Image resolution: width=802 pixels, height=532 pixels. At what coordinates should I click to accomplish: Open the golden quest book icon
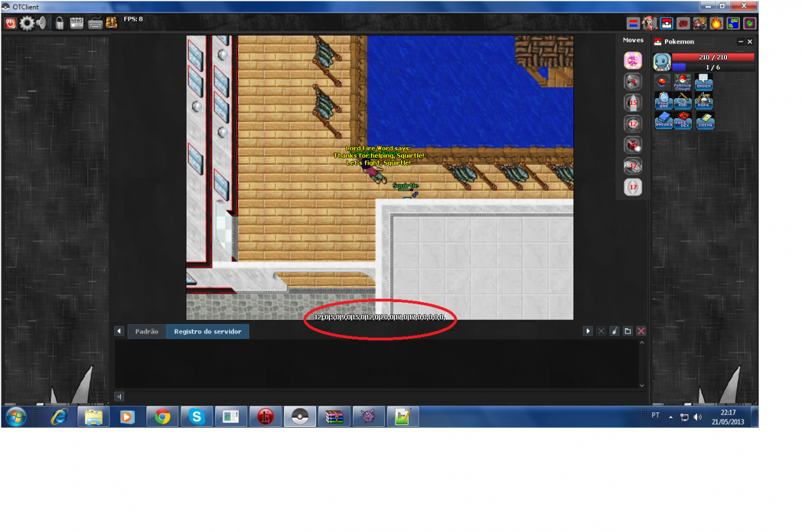110,23
